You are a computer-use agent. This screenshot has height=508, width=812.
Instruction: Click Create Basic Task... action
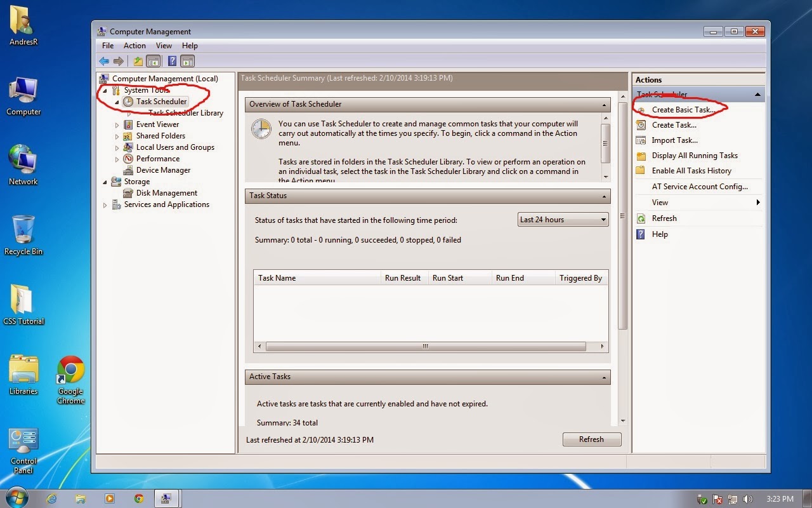(x=683, y=110)
